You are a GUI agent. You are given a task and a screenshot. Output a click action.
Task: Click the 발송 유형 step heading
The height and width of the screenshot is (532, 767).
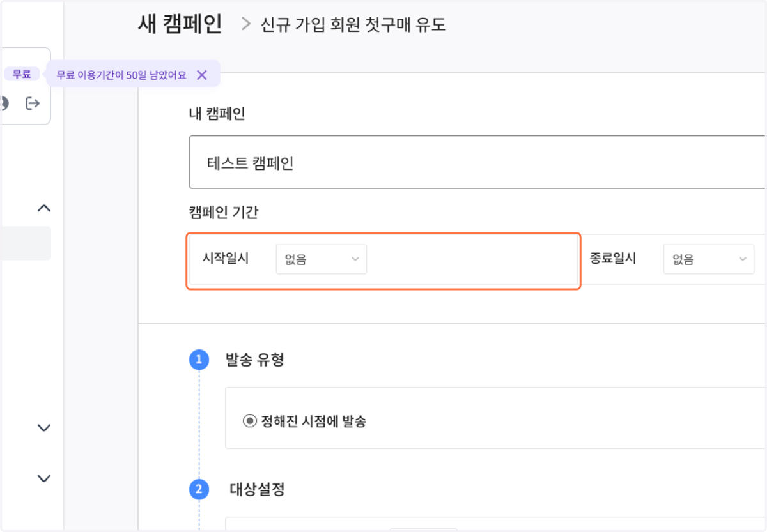(x=255, y=360)
